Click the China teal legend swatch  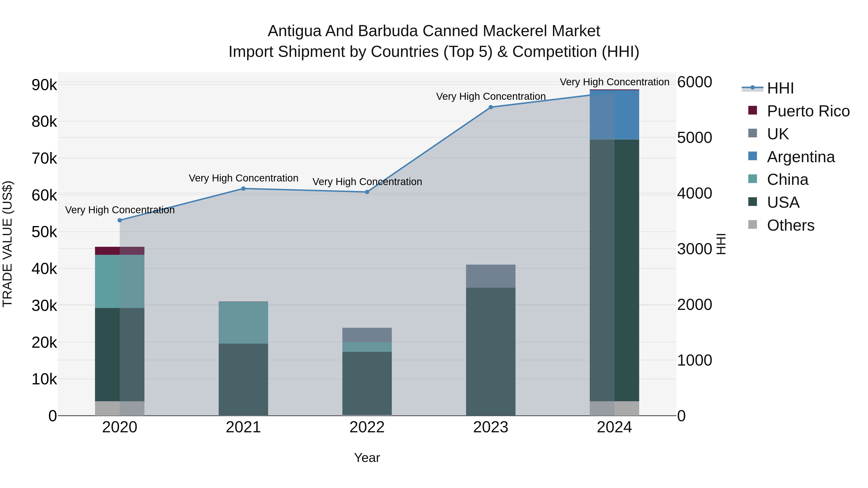coord(753,179)
